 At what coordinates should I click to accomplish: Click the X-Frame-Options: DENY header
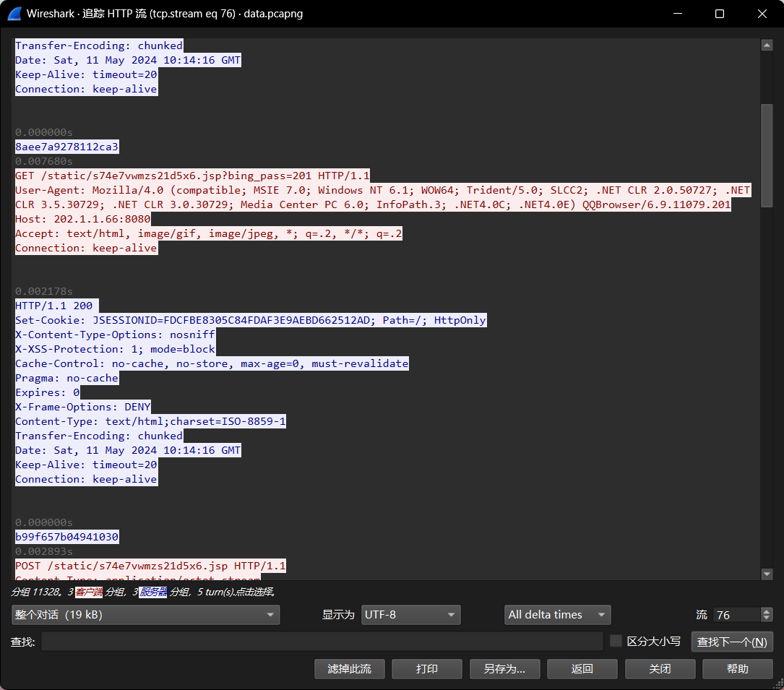pos(83,407)
